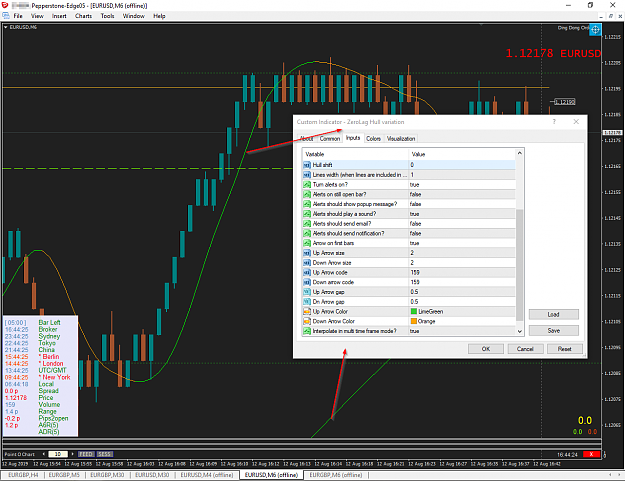
Task: Click the Point O Chart value field
Action: click(x=57, y=454)
